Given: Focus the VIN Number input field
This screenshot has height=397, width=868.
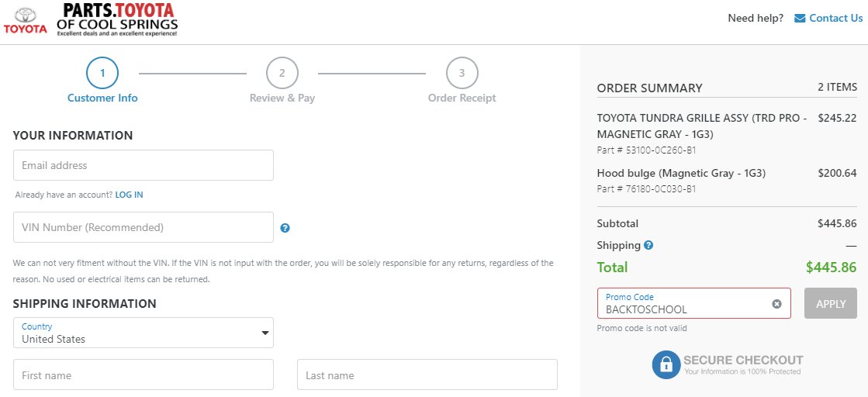Looking at the screenshot, I should pos(144,227).
